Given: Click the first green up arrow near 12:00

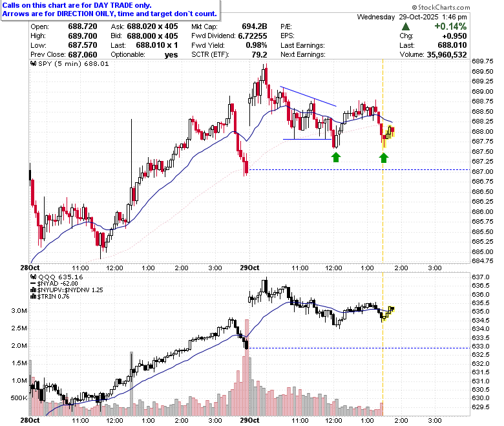Looking at the screenshot, I should coord(336,157).
